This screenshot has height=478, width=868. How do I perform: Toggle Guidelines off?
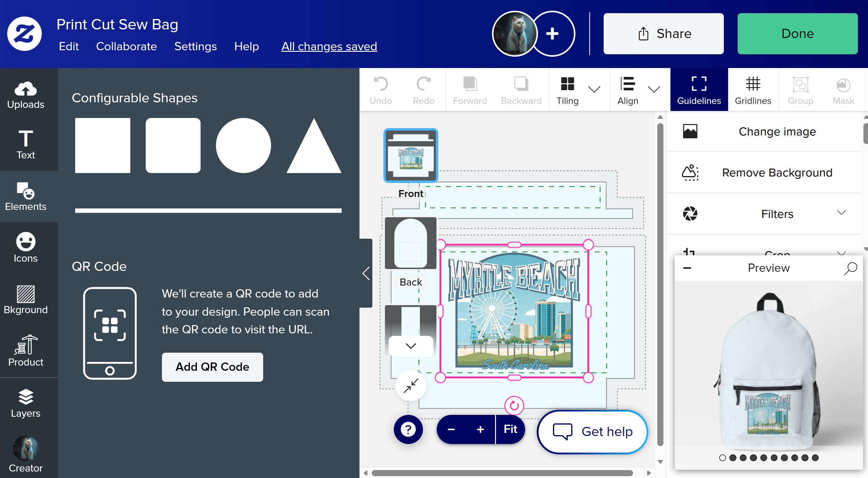(x=699, y=89)
